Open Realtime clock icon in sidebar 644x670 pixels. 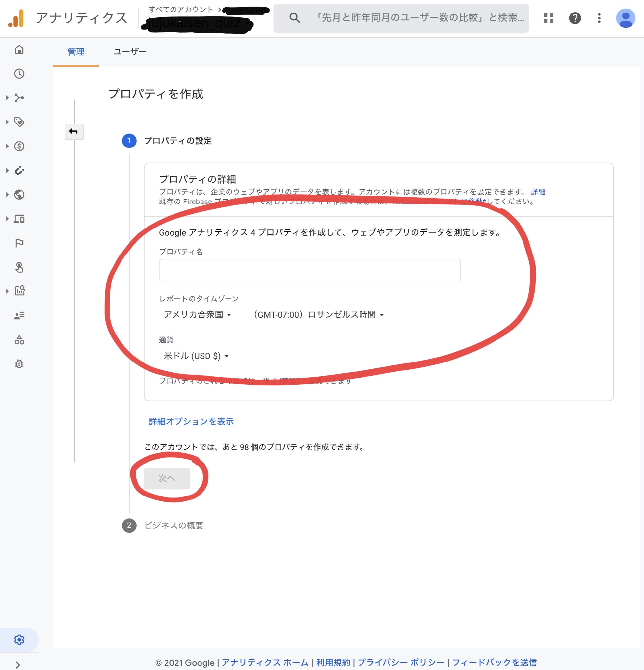(x=19, y=74)
